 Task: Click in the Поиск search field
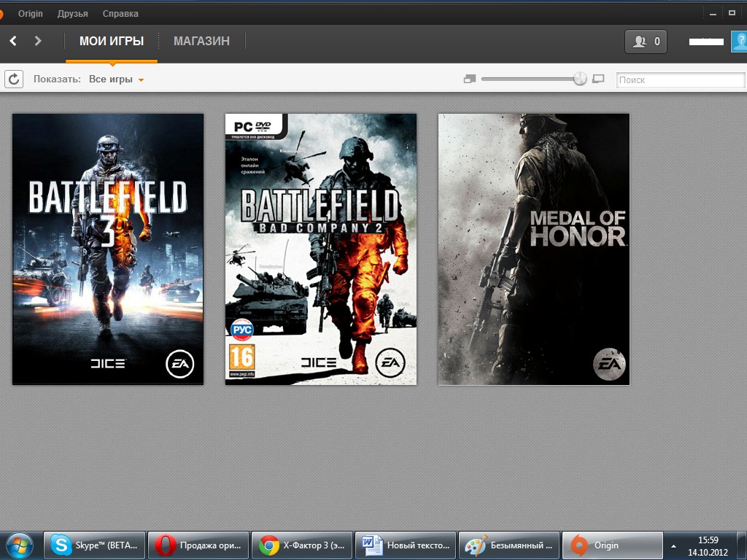(681, 80)
